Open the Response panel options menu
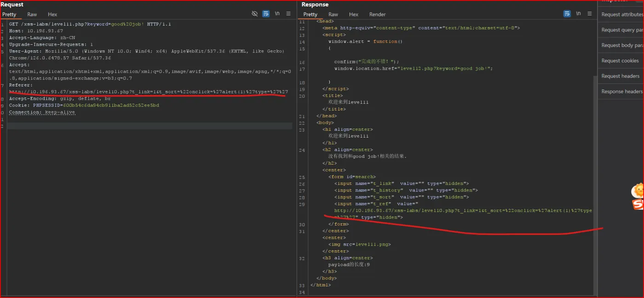This screenshot has height=298, width=644. pos(590,14)
